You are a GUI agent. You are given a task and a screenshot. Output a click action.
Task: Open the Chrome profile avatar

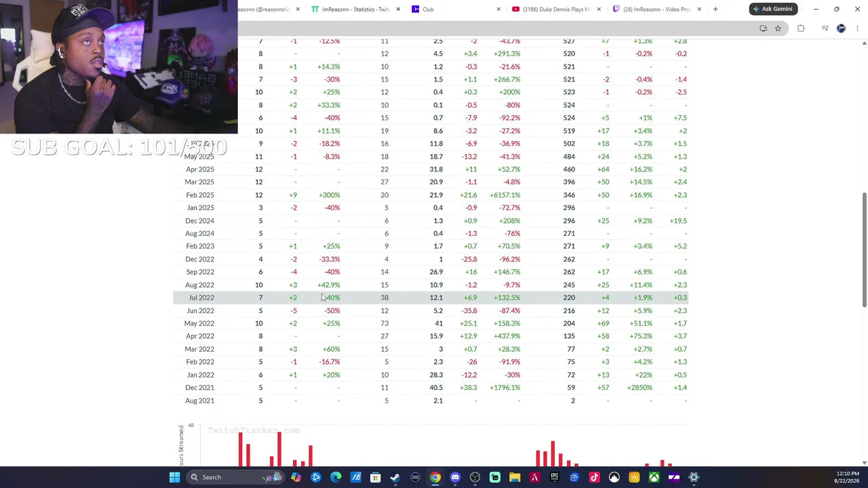pos(842,28)
